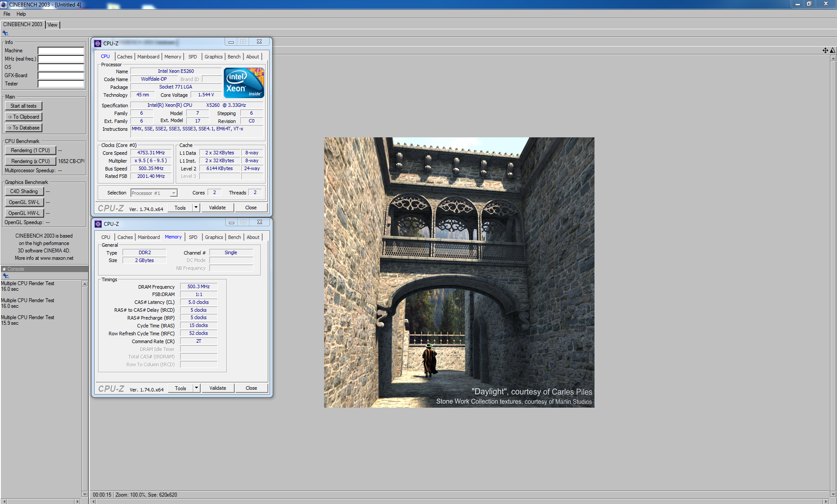Click the 4753.31 MHz core speed value

(151, 153)
